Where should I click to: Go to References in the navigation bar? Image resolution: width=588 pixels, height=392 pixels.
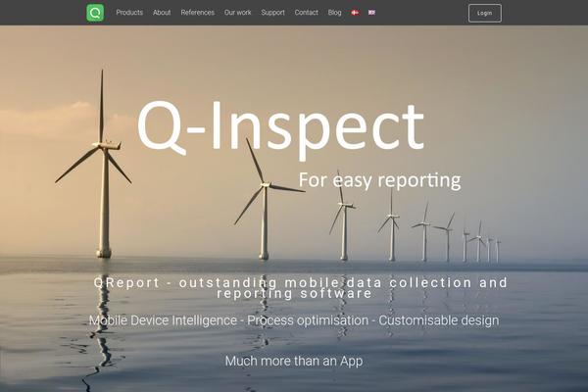click(198, 13)
